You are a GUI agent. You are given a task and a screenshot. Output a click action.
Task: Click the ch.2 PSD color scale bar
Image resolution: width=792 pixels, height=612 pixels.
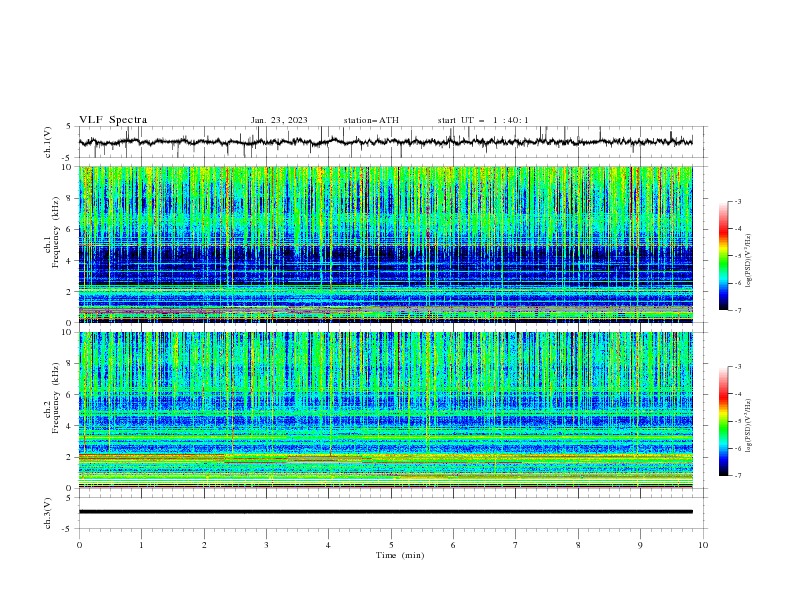[x=724, y=421]
